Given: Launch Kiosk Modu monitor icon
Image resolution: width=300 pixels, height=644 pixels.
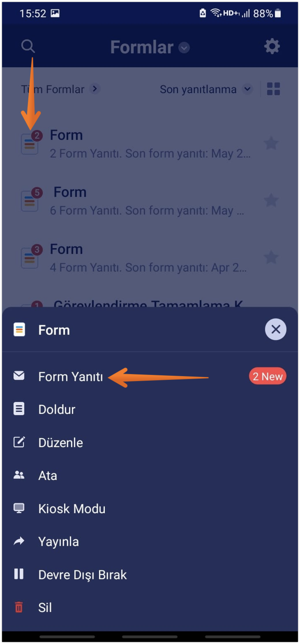Looking at the screenshot, I should pos(19,508).
